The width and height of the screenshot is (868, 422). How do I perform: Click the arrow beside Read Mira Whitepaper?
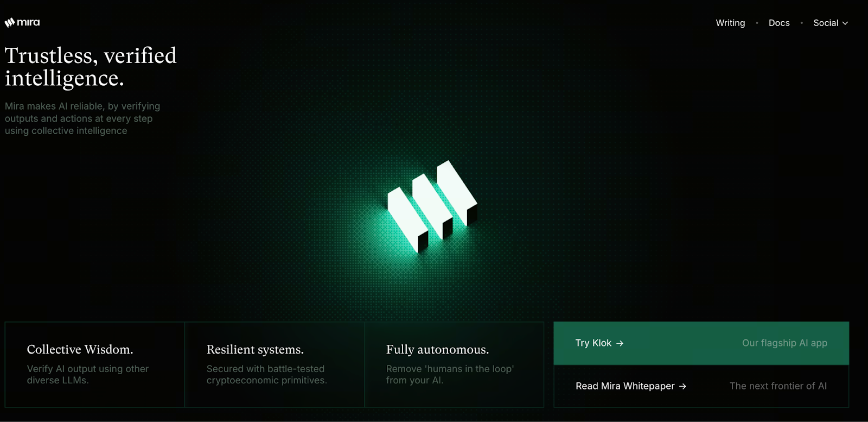click(x=682, y=386)
